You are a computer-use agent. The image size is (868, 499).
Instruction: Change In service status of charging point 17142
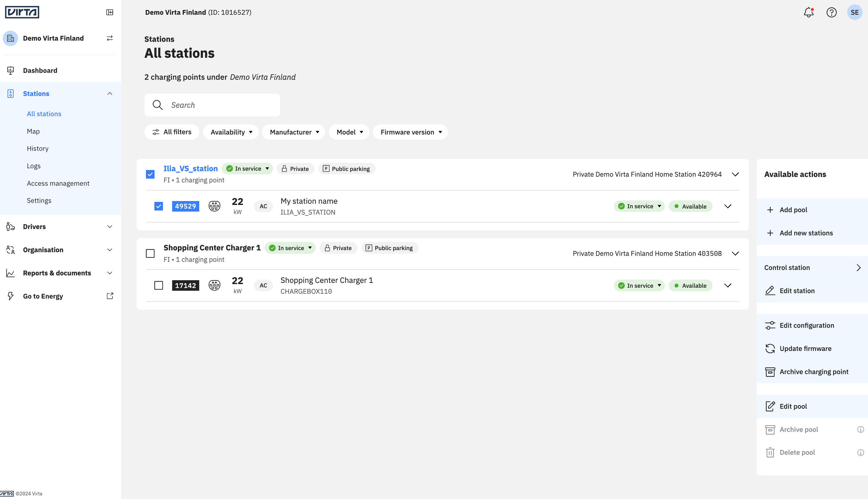pyautogui.click(x=640, y=286)
